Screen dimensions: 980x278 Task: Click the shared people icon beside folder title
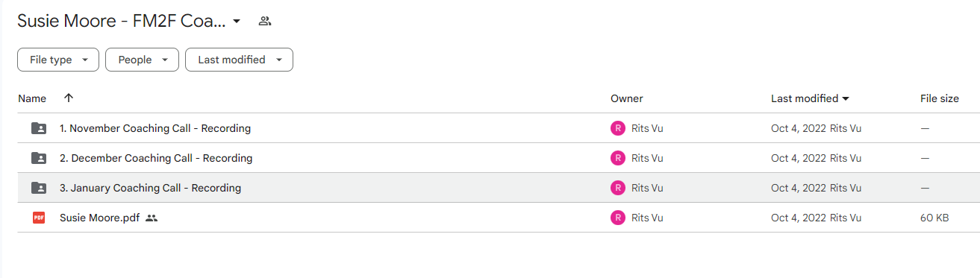click(x=264, y=21)
